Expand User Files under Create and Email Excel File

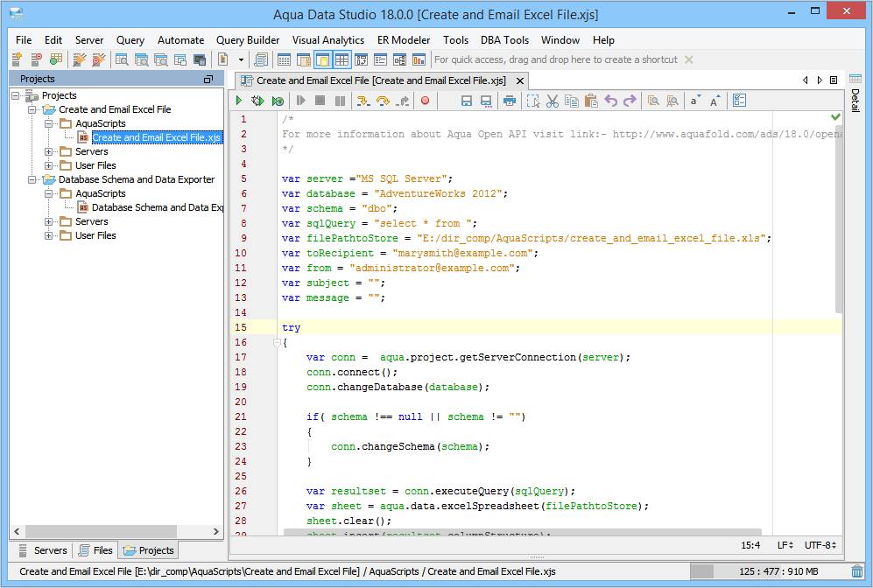(x=49, y=165)
